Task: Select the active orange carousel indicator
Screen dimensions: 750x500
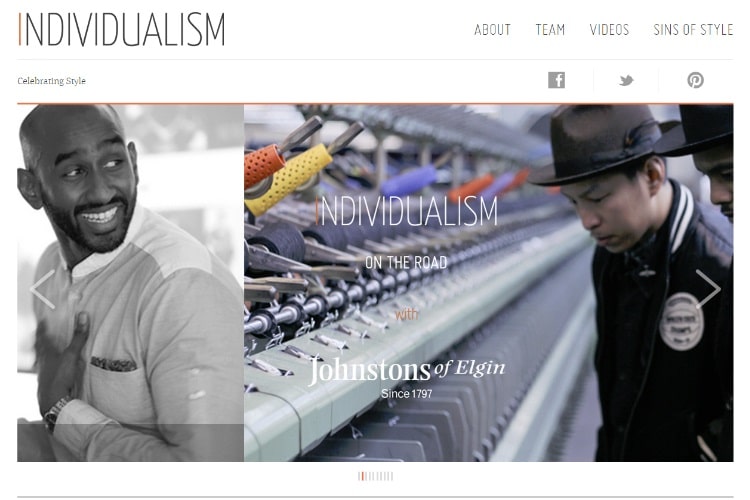Action: [x=363, y=476]
